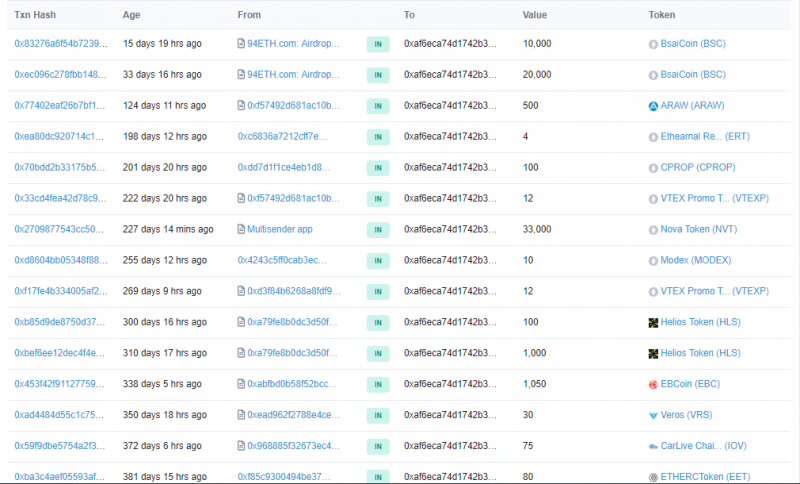Open transaction hash 0xba3c4aef05593af
The image size is (800, 484).
pyautogui.click(x=59, y=476)
